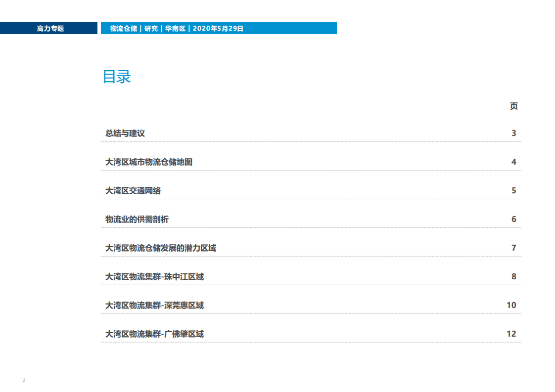Screen dimensions: 555x392
Task: Select page number 4 beside the map entry
Action: coord(513,161)
